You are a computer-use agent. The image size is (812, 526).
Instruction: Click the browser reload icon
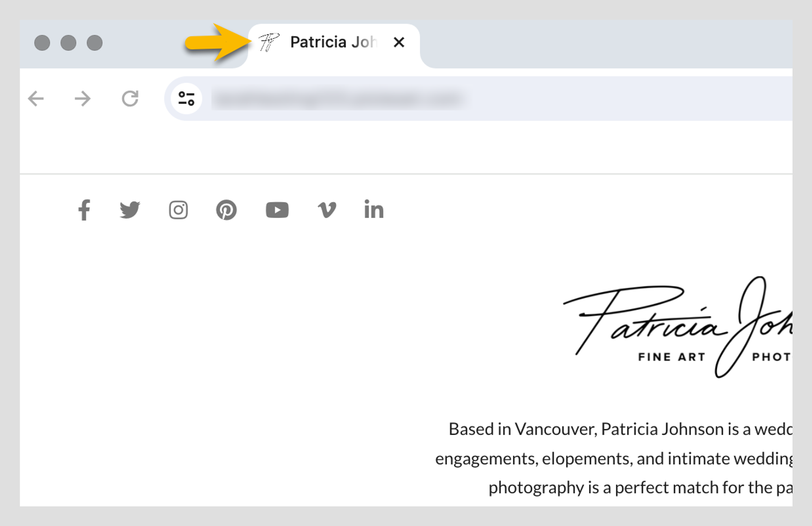130,98
